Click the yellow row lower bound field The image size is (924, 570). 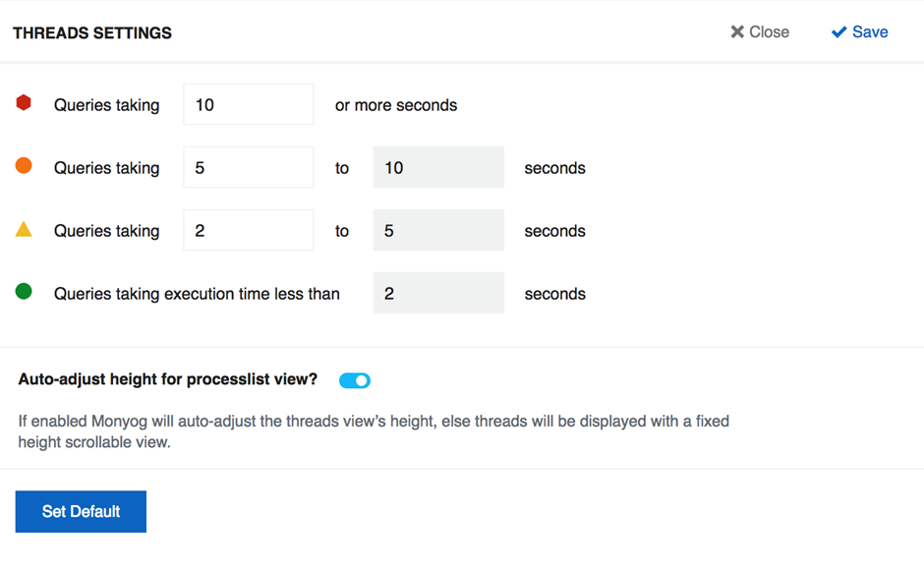pyautogui.click(x=249, y=230)
